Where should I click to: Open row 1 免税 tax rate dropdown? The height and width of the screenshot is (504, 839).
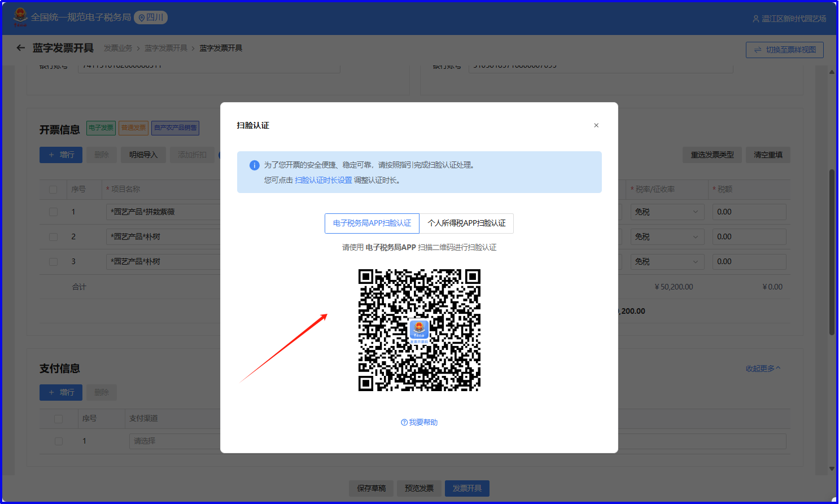pyautogui.click(x=667, y=212)
